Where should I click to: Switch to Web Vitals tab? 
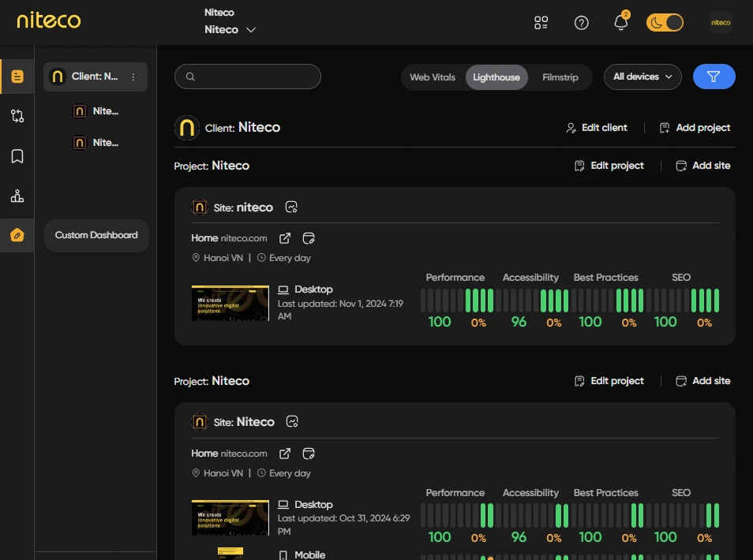pyautogui.click(x=433, y=77)
